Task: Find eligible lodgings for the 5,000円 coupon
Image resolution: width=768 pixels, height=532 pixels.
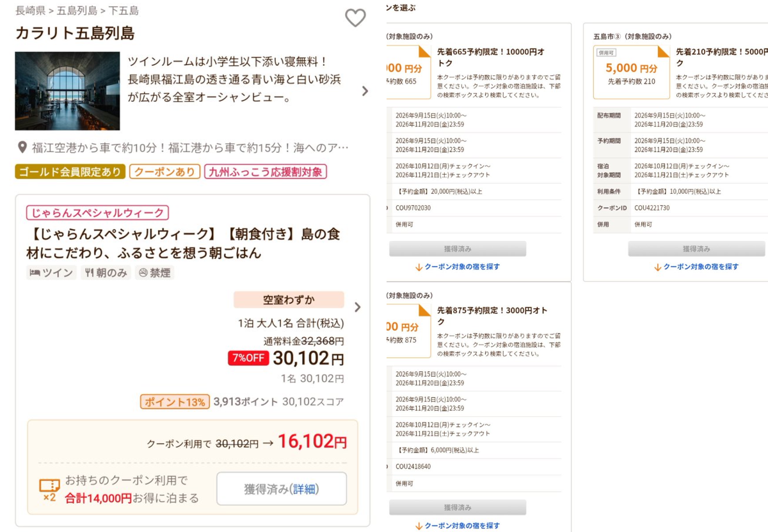Action: coord(696,267)
